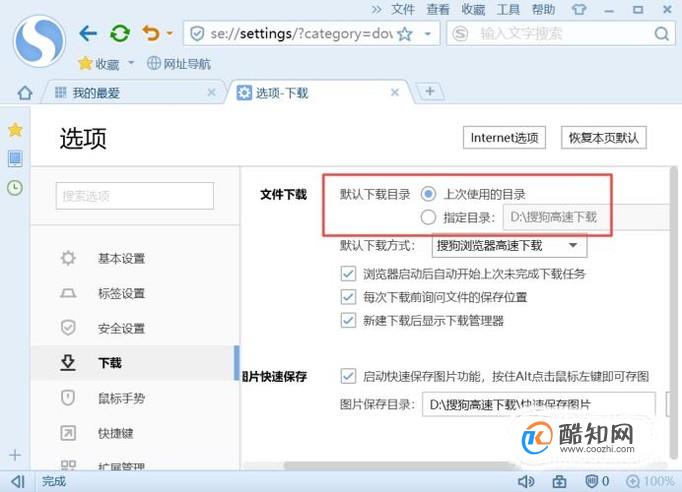Screen dimensions: 682x492
Task: Click the magnifier search icon
Action: [x=662, y=33]
